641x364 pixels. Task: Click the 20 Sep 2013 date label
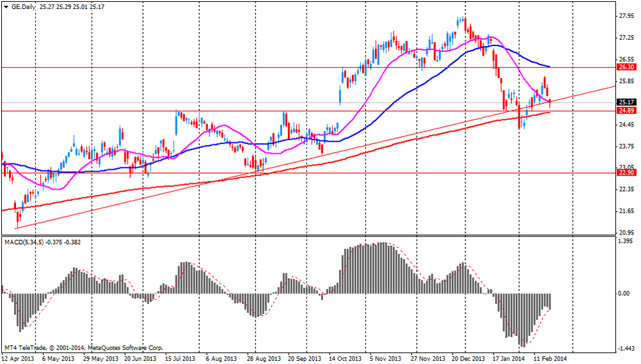click(304, 359)
